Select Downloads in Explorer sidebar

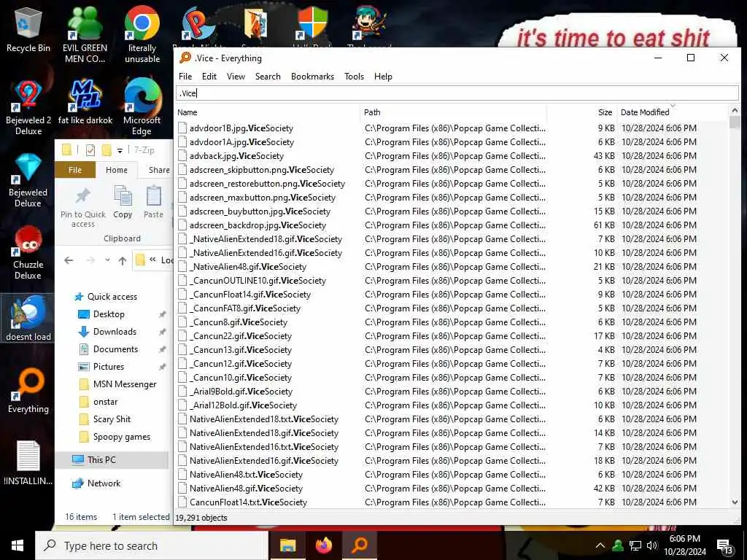click(115, 332)
